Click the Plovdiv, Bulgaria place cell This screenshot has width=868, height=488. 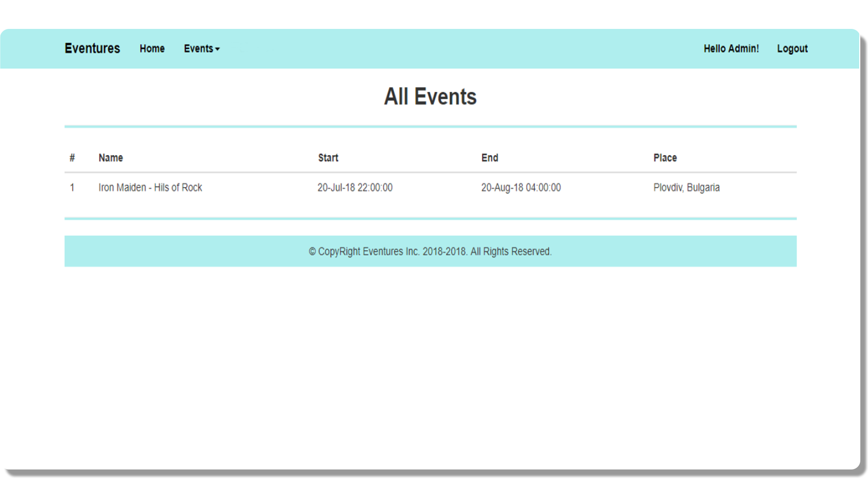click(x=686, y=188)
